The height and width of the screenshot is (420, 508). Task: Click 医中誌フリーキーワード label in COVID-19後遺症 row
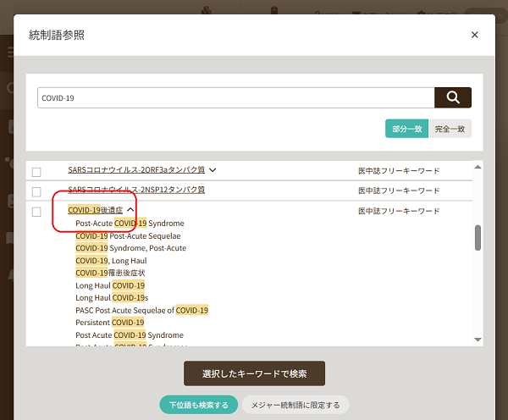click(399, 211)
